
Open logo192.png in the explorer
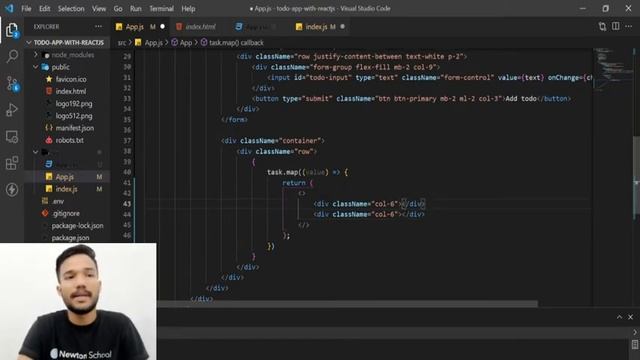pos(73,104)
